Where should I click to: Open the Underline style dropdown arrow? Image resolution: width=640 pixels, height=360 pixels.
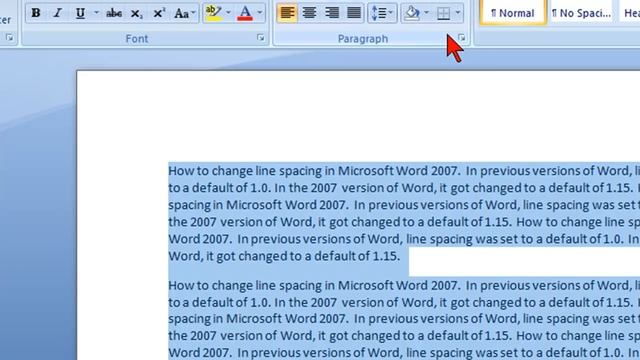click(x=96, y=13)
